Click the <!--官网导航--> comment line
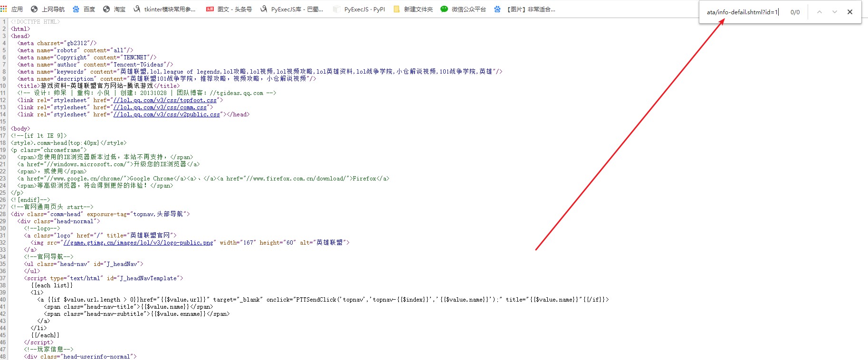The height and width of the screenshot is (360, 868). tap(48, 257)
